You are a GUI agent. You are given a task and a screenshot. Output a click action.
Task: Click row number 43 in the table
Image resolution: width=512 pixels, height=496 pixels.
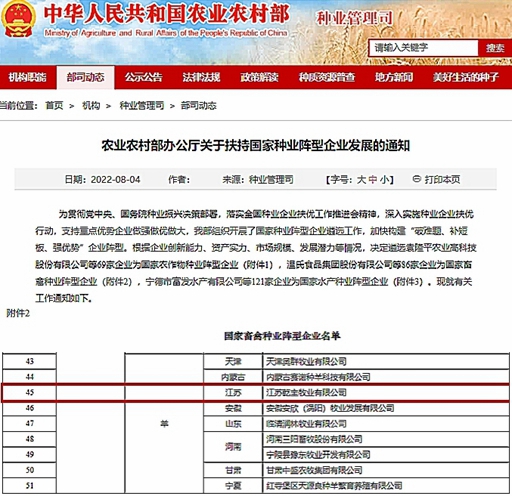29,361
